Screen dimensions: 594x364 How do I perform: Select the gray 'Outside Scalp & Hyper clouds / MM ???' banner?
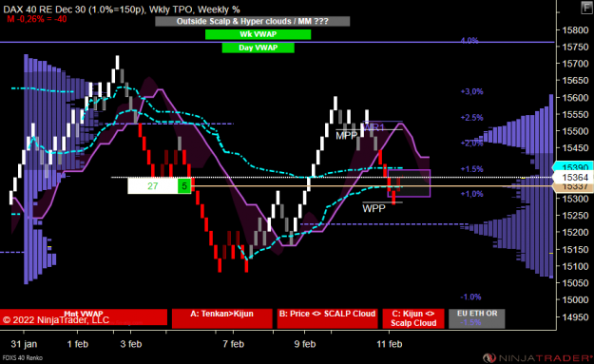click(x=252, y=21)
